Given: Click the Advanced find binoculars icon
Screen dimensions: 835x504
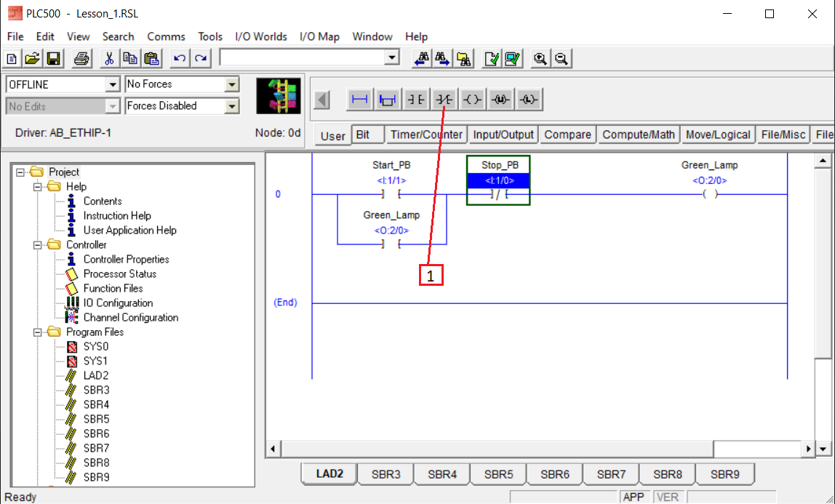Looking at the screenshot, I should tap(464, 58).
